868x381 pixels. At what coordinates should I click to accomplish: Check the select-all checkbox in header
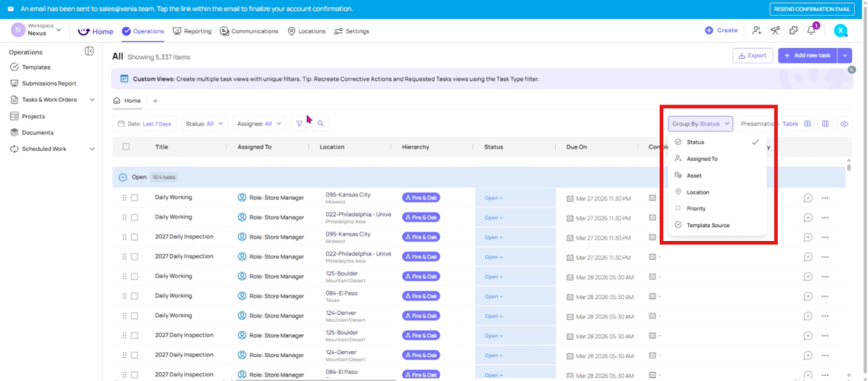(126, 147)
